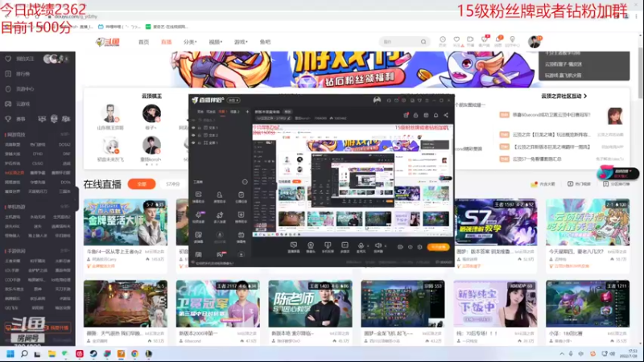Open taskbar search icon

coord(24,354)
